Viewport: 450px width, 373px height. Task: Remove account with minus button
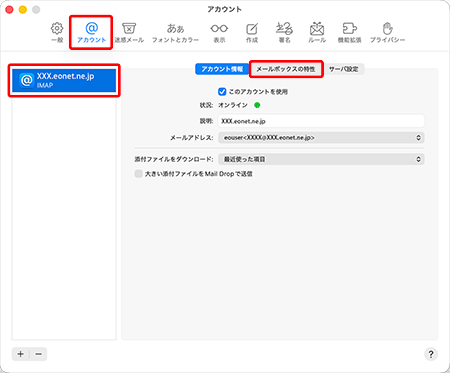(39, 354)
